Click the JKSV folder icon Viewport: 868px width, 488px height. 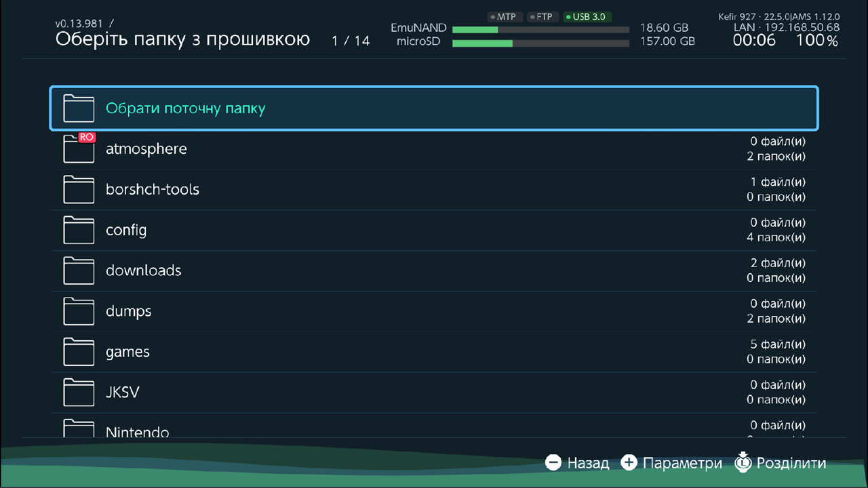click(x=79, y=392)
